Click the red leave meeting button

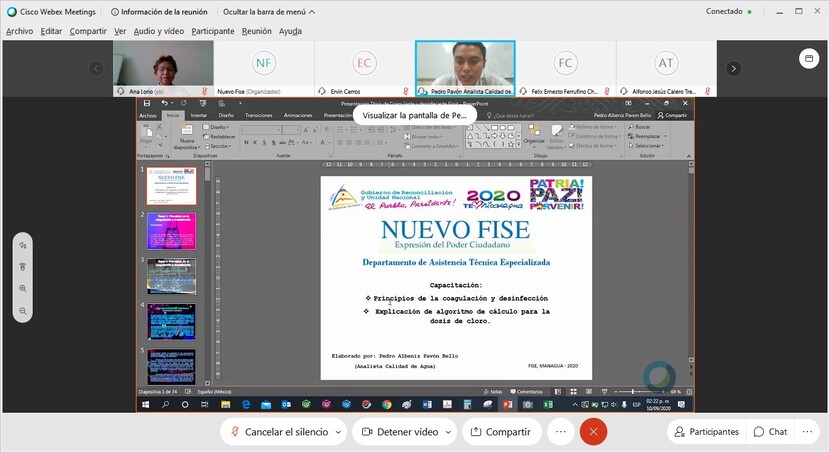click(593, 432)
